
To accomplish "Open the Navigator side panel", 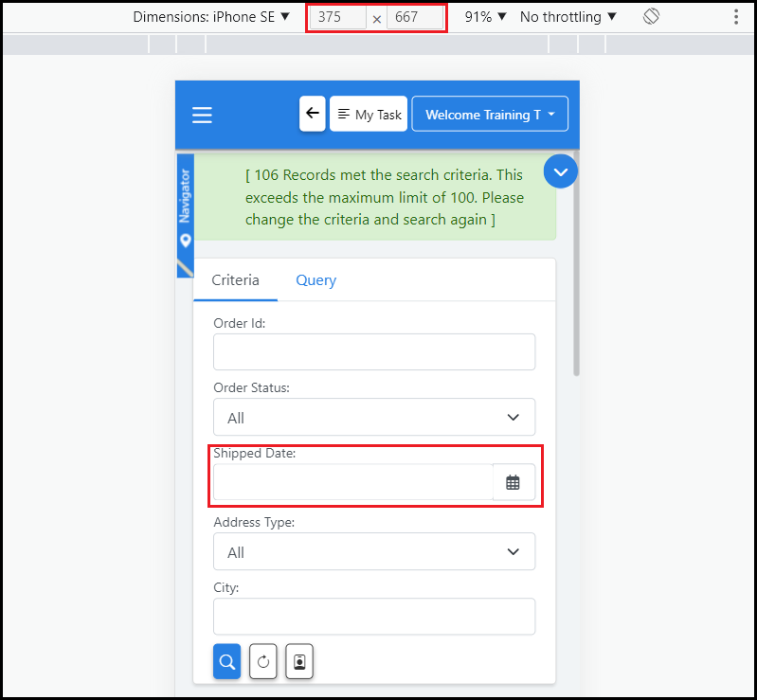I will [x=186, y=215].
